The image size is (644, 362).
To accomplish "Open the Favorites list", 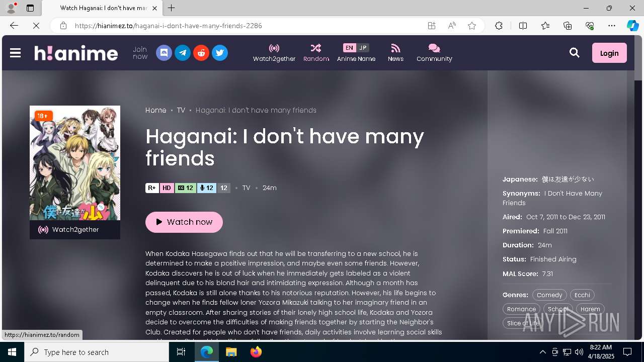I will [545, 26].
